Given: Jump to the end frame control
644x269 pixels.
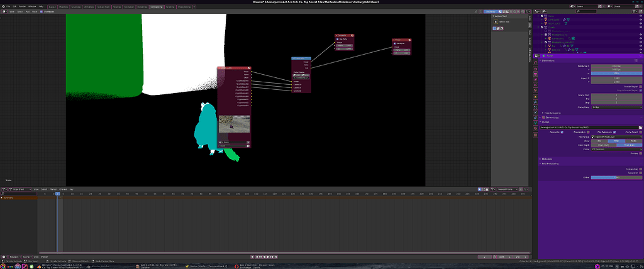Looking at the screenshot, I should (x=275, y=256).
